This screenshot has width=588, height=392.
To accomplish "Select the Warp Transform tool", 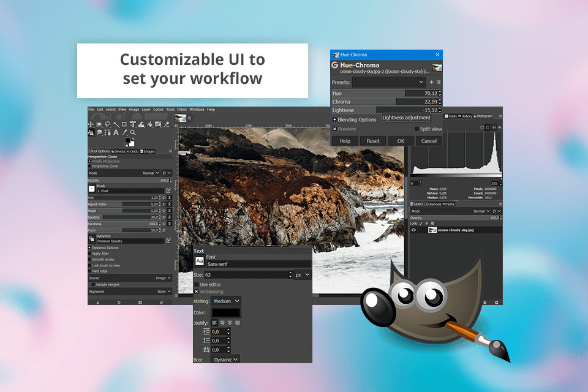I will pos(141,124).
